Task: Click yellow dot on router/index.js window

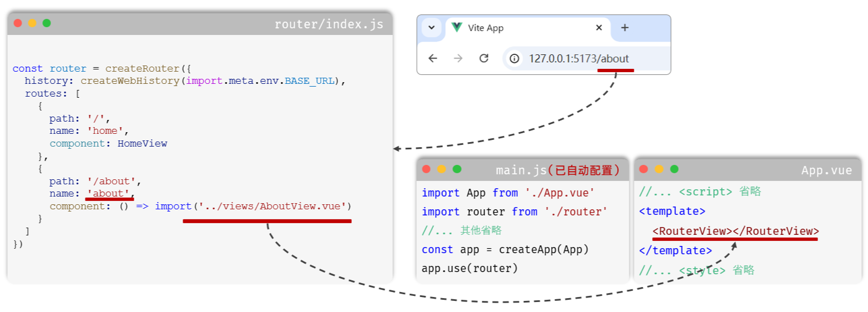Action: pos(32,23)
